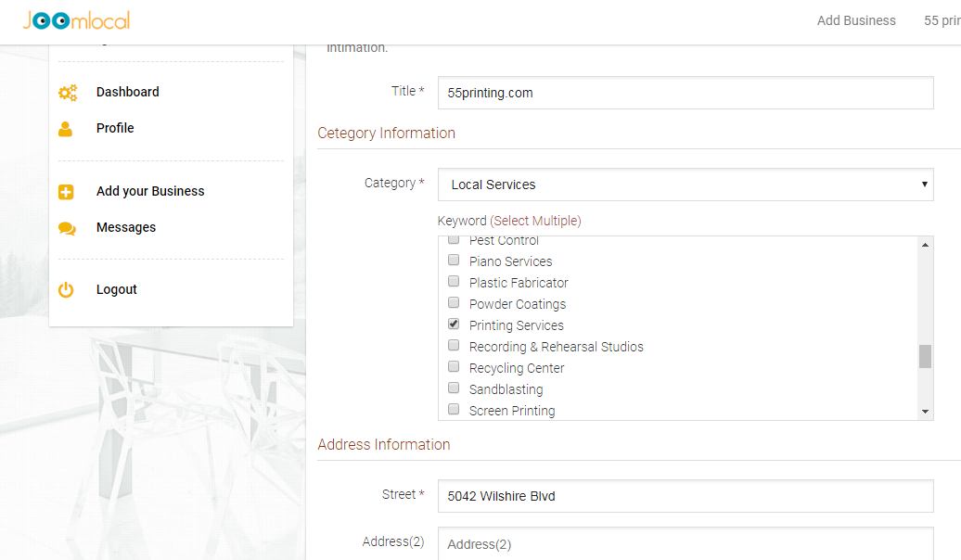The image size is (961, 560).
Task: Enable the Recycling Center checkbox
Action: 454,367
